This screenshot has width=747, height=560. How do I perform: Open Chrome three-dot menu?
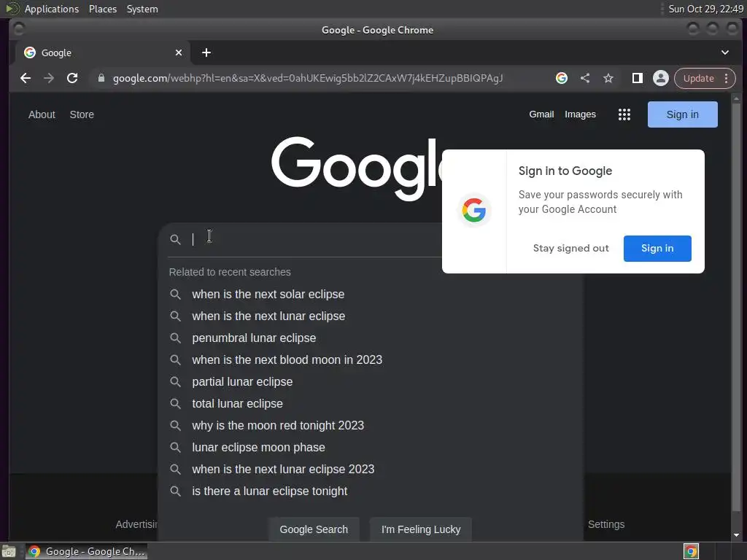[726, 78]
